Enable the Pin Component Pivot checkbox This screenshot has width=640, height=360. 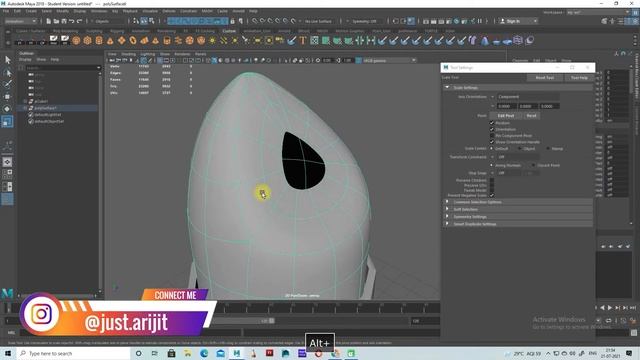point(492,136)
